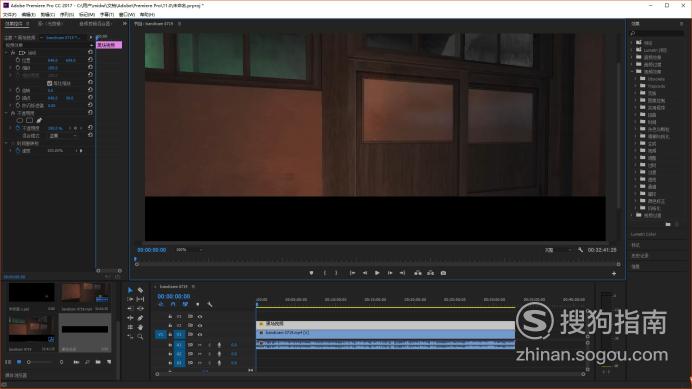Reset the Position parameter
692x389 pixels.
click(x=90, y=60)
